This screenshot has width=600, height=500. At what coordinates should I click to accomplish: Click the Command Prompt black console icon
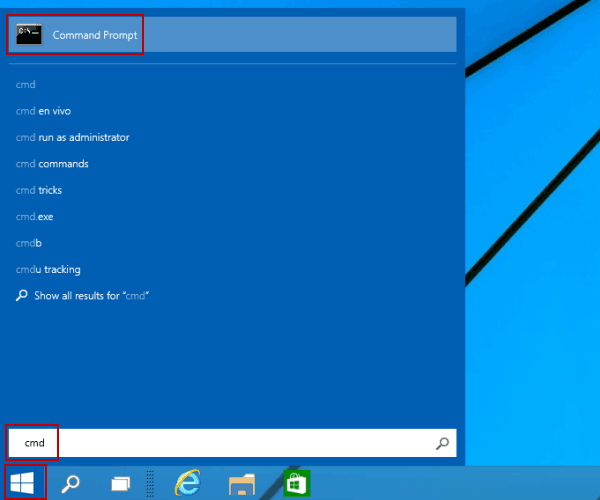29,34
